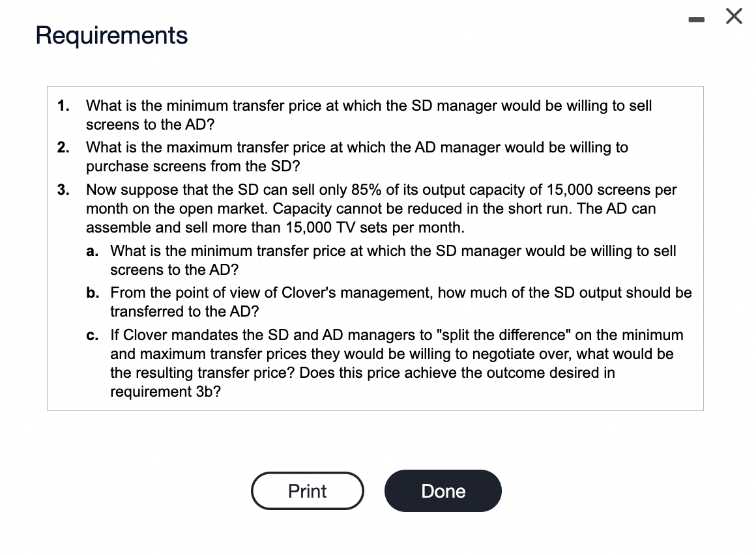Screen dimensions: 756x555
Task: Click the words "purchase screens from the SD?"
Action: [193, 166]
